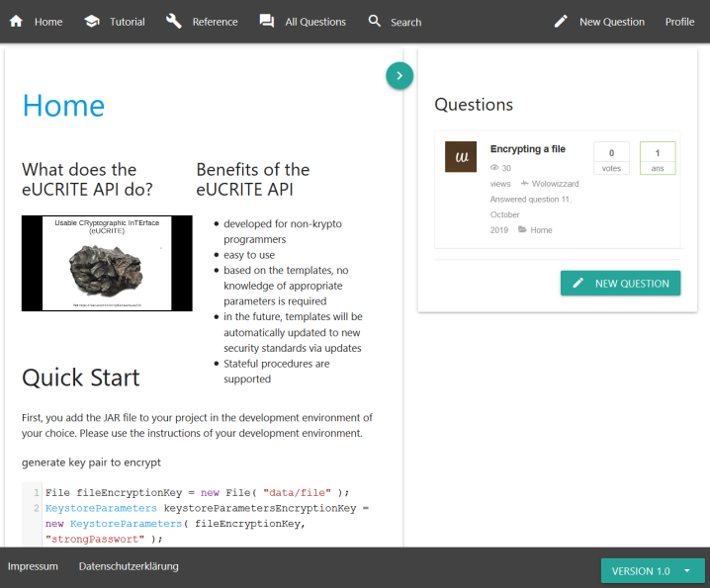
Task: Click the green NEW QUESTION button
Action: pos(620,284)
